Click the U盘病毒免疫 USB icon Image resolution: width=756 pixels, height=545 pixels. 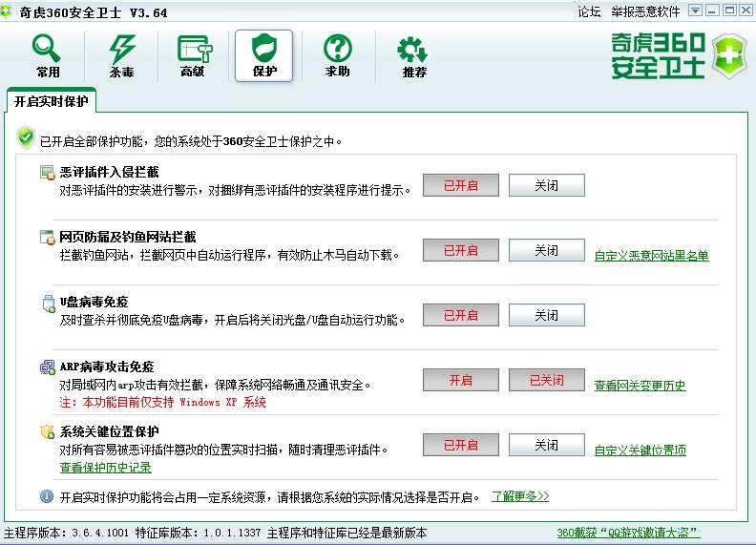tap(49, 303)
